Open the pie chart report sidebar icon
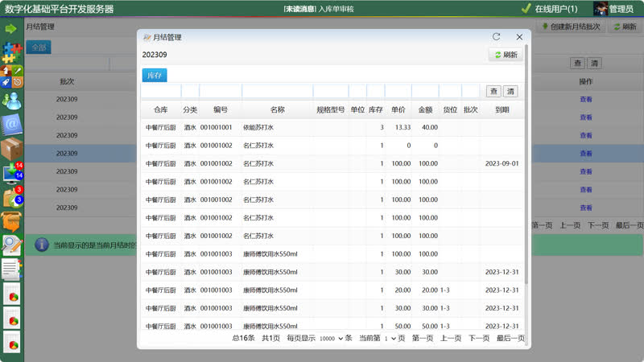644x362 pixels. pyautogui.click(x=11, y=294)
